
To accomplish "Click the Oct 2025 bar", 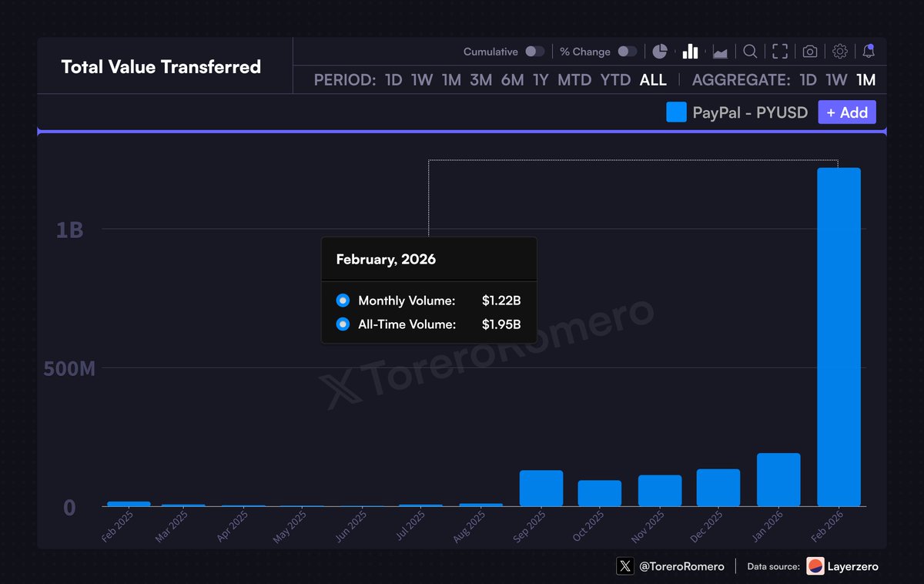I will 600,493.
